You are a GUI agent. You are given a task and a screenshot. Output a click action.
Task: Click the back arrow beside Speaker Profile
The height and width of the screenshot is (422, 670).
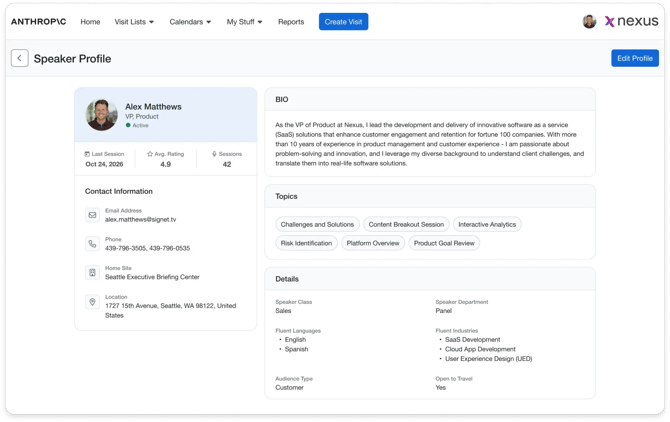tap(20, 58)
